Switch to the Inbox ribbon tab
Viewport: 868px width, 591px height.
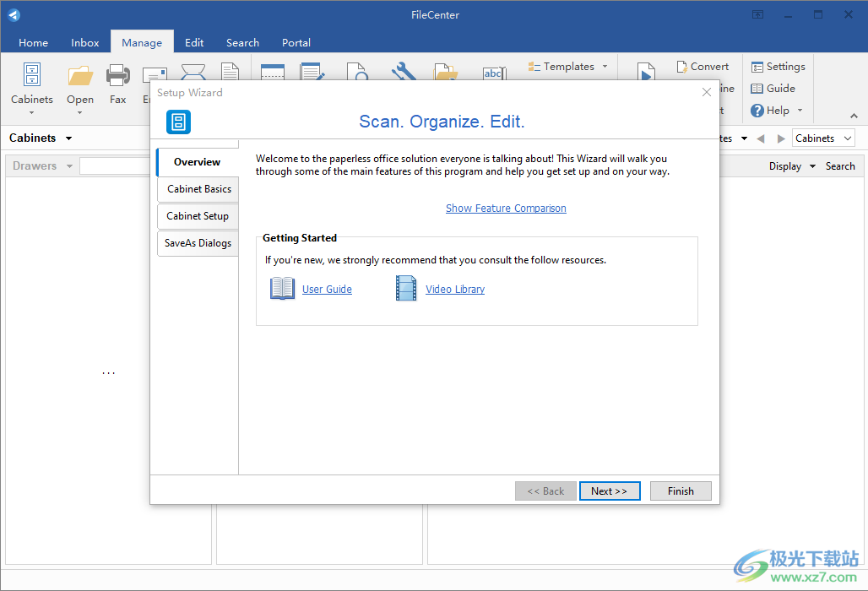click(x=84, y=42)
